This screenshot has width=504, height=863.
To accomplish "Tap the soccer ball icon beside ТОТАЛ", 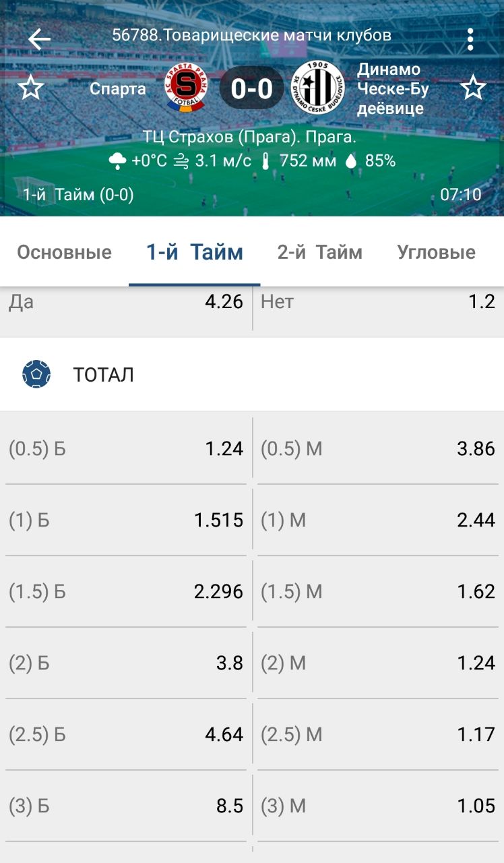I will pyautogui.click(x=36, y=374).
